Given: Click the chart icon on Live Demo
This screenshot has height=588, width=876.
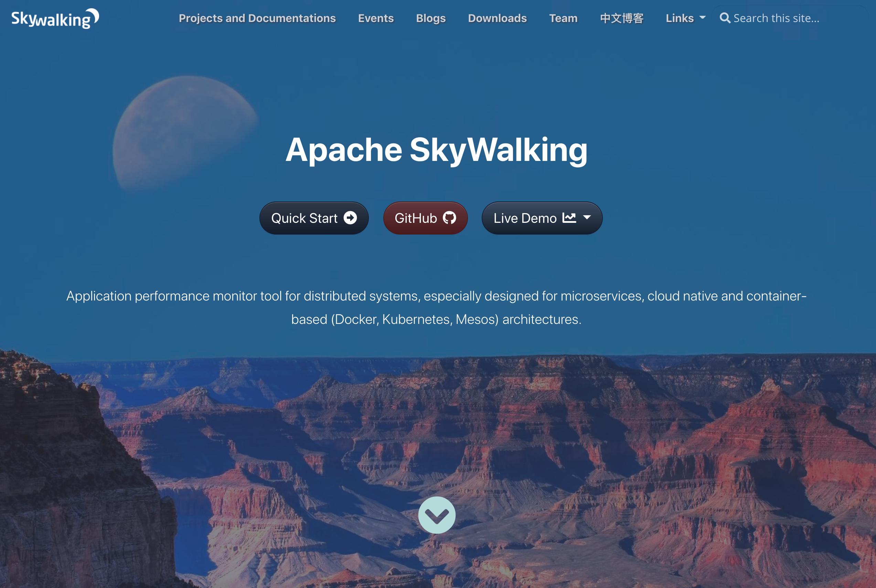Looking at the screenshot, I should coord(569,218).
